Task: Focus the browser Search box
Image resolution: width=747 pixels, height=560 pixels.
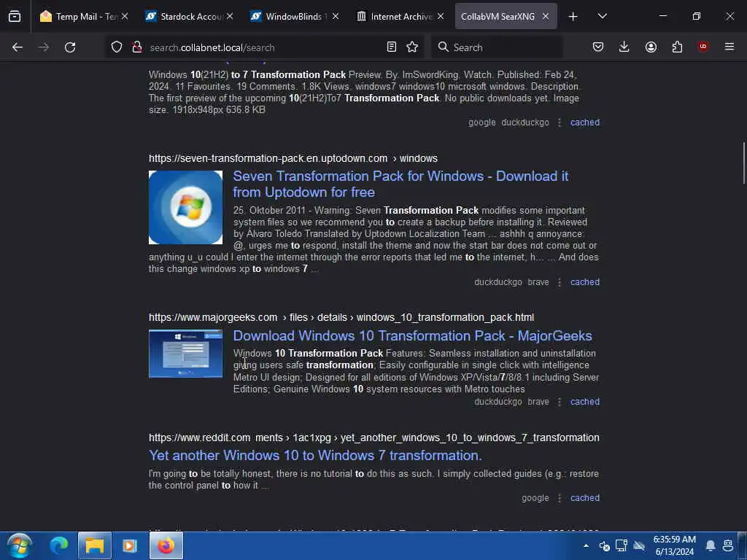Action: pos(497,47)
